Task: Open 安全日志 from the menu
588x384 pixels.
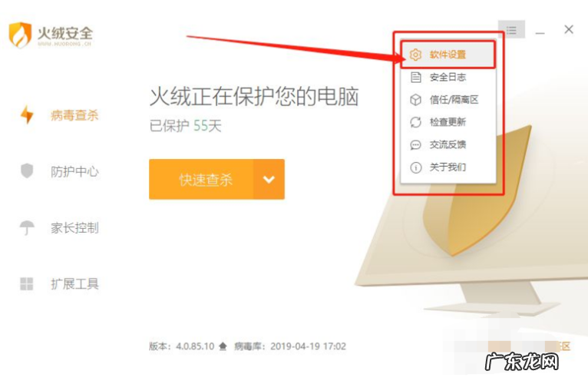Action: tap(448, 78)
